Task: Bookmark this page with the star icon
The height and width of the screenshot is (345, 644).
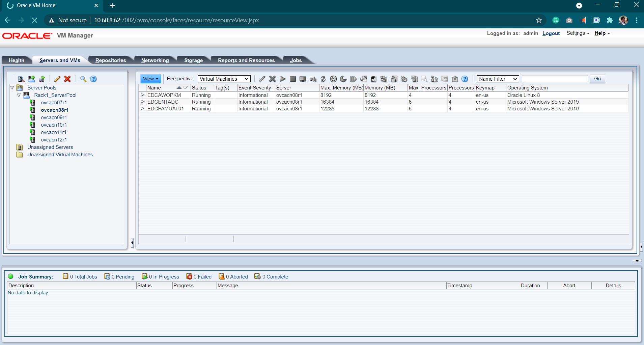Action: tap(539, 20)
